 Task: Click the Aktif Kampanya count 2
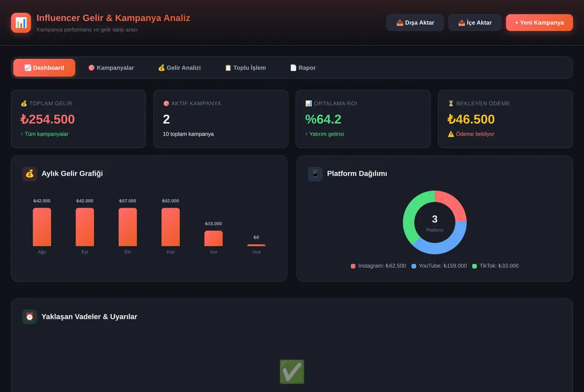(166, 119)
